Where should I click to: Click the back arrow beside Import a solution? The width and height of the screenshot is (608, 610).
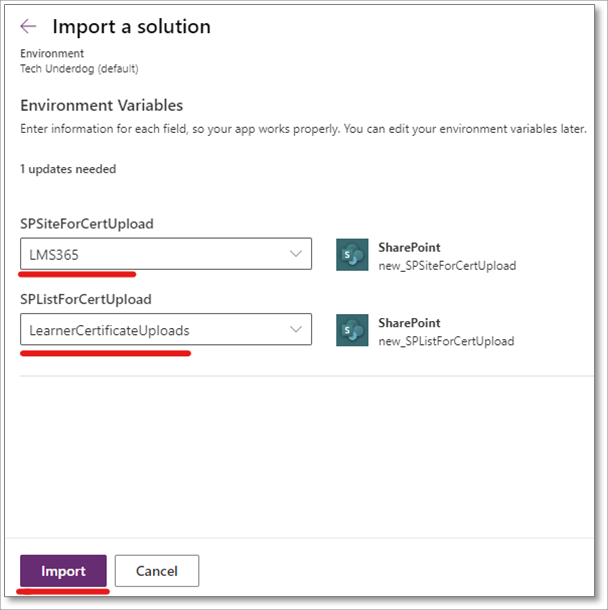(x=28, y=27)
